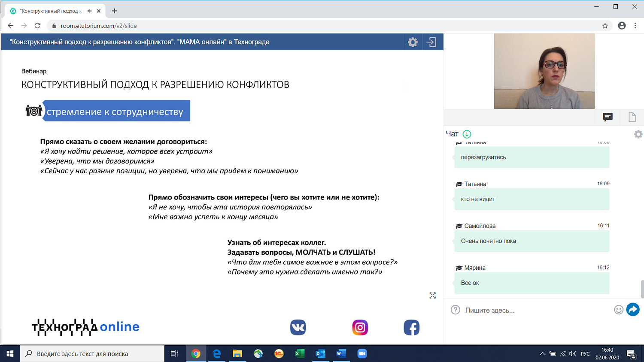
Task: Open webinar settings gear in header
Action: coord(413,42)
